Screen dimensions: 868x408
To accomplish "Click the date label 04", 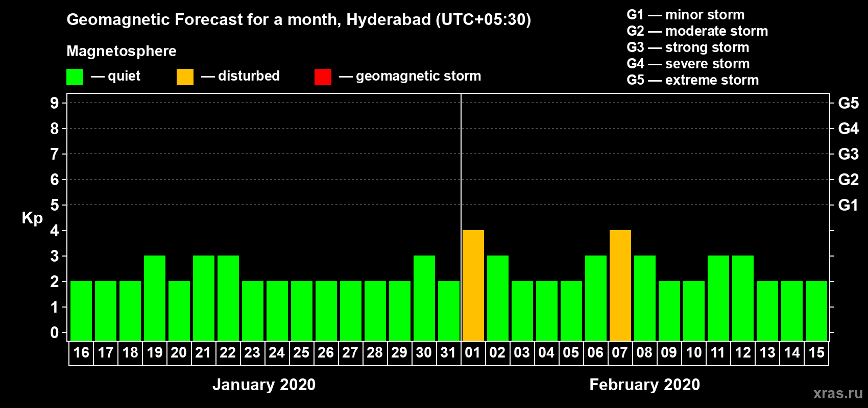I will [546, 352].
